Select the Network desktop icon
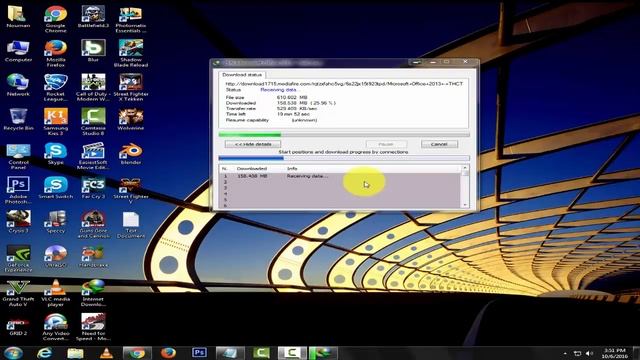The width and height of the screenshot is (640, 360). coord(18,85)
